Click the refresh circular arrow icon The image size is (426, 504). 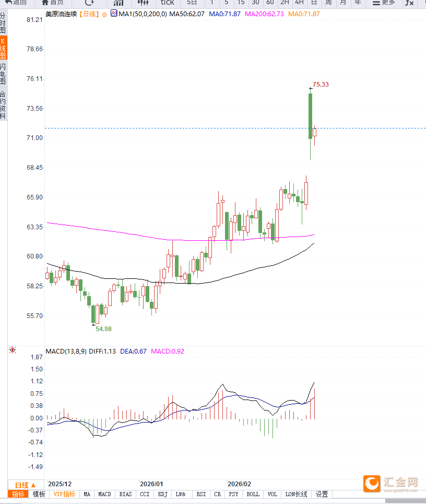(x=89, y=3)
